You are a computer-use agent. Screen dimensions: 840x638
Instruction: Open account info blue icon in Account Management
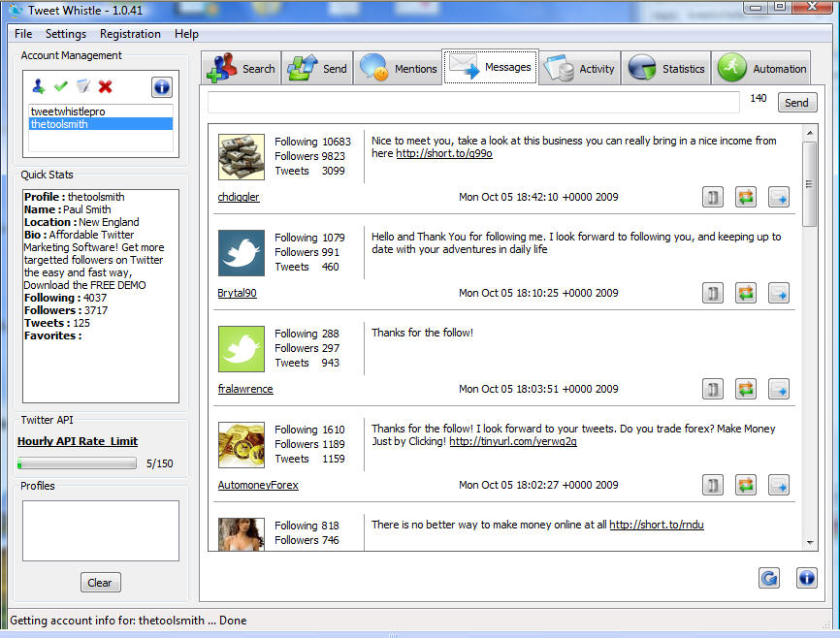(162, 87)
